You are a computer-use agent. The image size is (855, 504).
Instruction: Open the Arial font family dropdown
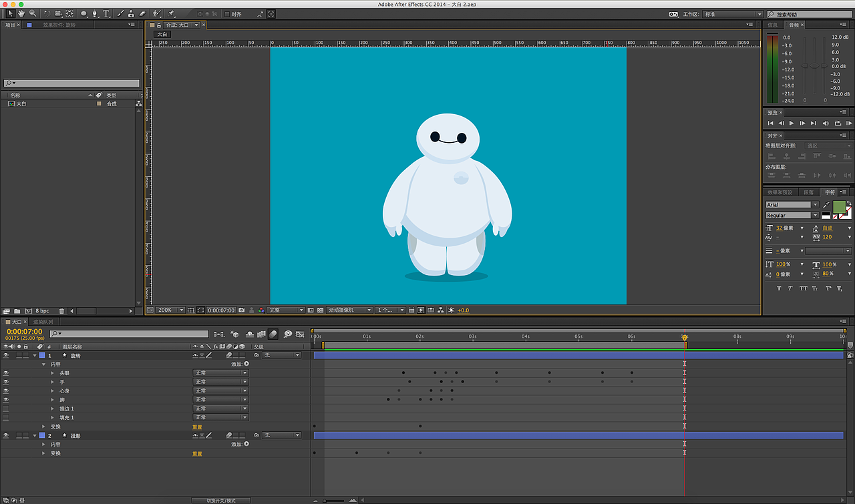pyautogui.click(x=792, y=205)
